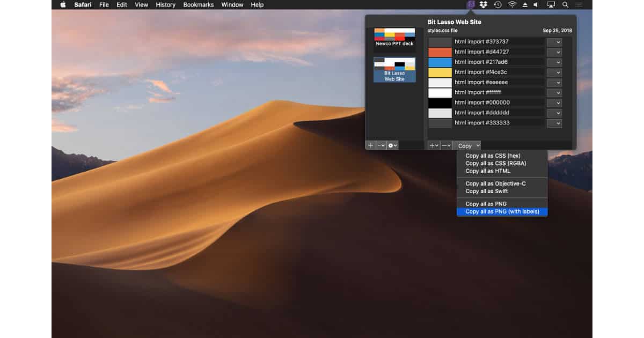This screenshot has width=644, height=338.
Task: Open the Edit menu
Action: (122, 5)
